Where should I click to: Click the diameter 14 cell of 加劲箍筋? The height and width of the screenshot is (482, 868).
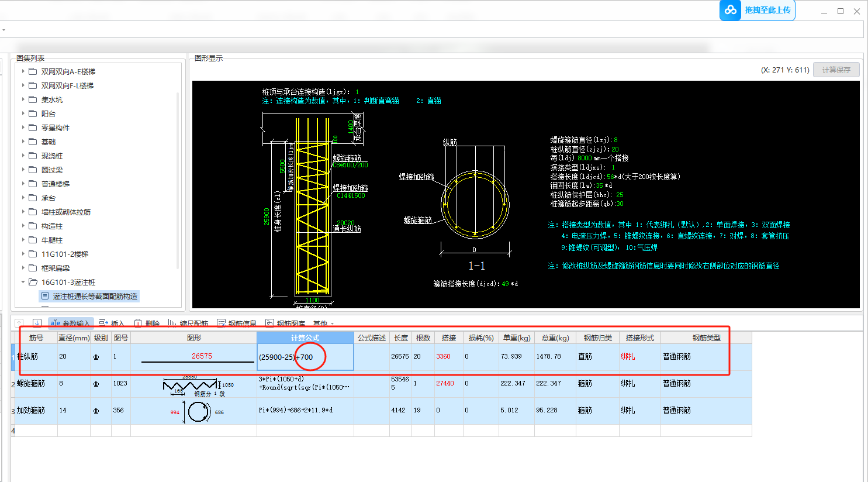click(x=74, y=411)
